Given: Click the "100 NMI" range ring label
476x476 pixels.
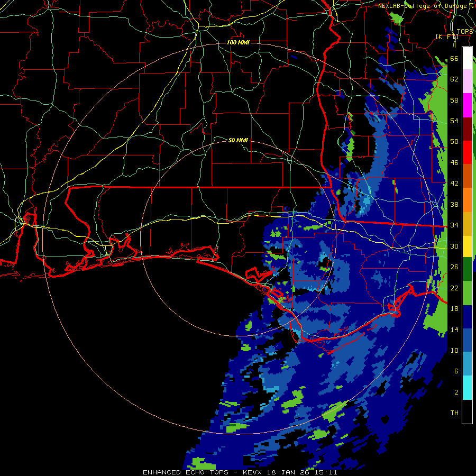Looking at the screenshot, I should 239,42.
